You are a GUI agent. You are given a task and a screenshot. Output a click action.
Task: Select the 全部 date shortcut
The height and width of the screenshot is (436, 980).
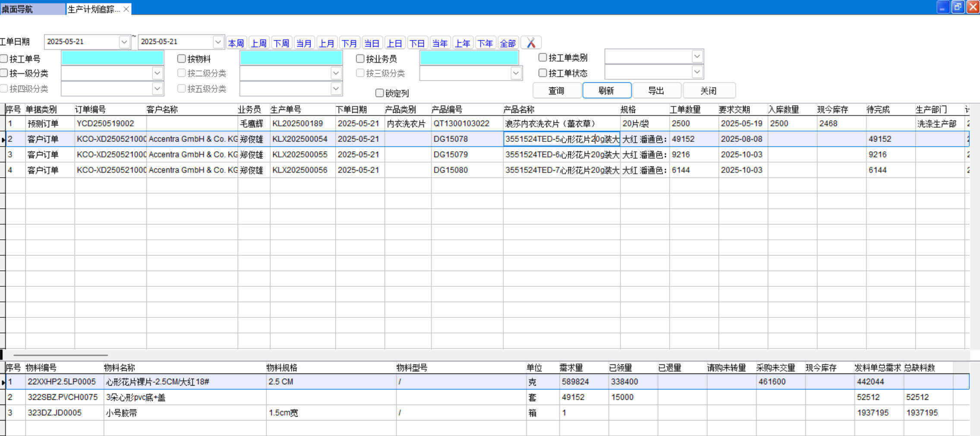[x=507, y=43]
